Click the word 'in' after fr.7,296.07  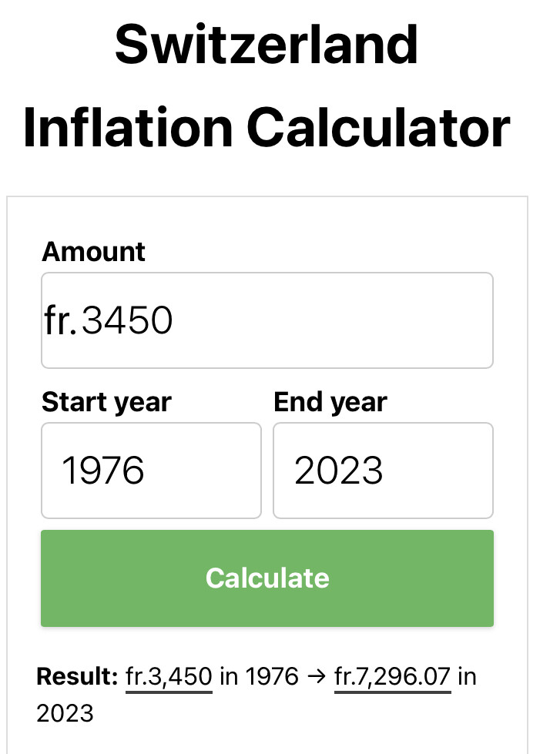(467, 677)
